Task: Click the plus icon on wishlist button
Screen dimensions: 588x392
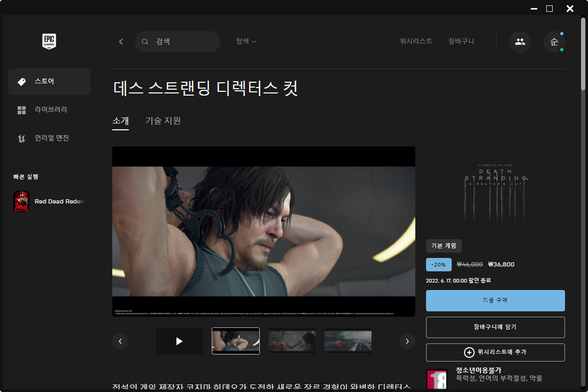Action: (469, 352)
